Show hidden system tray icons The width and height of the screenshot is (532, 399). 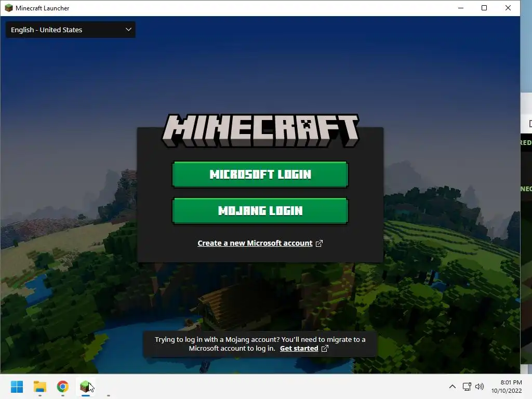coord(453,387)
